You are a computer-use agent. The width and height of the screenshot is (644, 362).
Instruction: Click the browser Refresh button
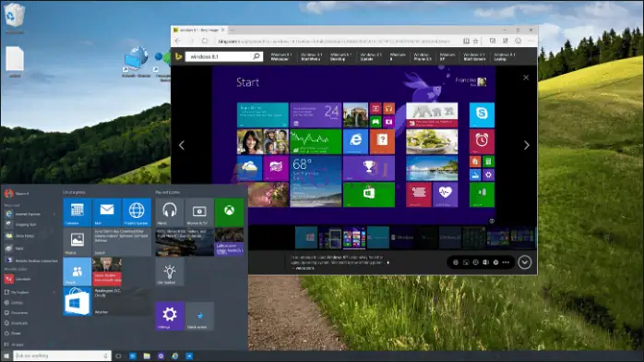205,41
